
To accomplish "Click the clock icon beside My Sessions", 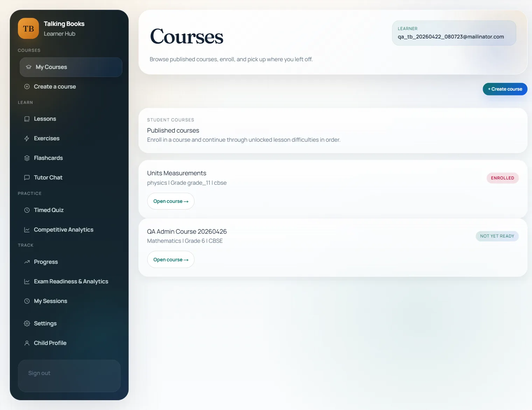I will coord(27,301).
